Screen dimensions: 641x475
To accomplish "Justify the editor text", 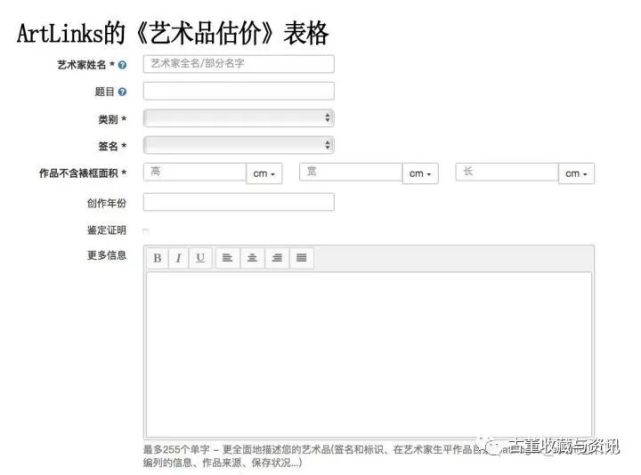I will (301, 258).
